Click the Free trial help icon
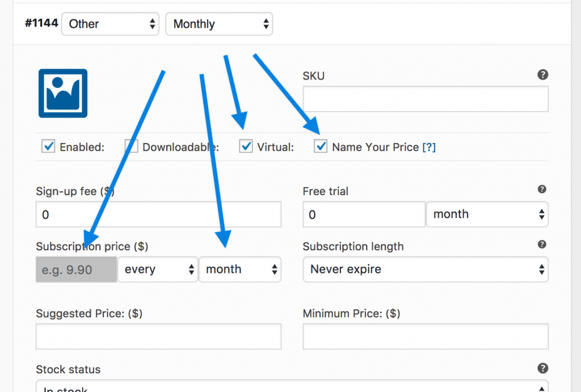The width and height of the screenshot is (581, 392). (542, 189)
